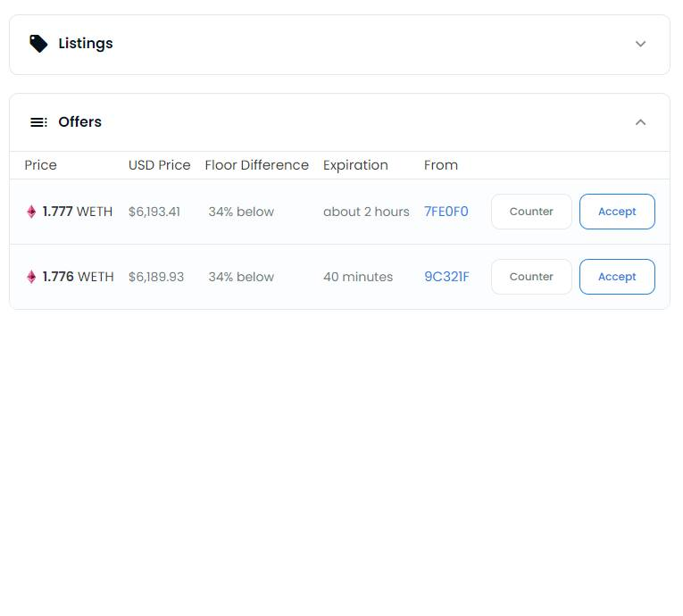
Task: Click '34% below' in the 7FE0F0 row
Action: 241,212
